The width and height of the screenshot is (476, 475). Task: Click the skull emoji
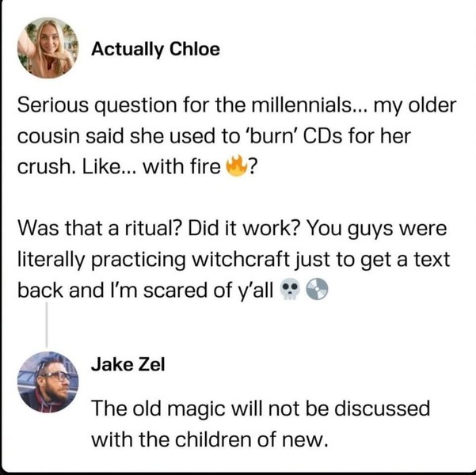tap(291, 291)
